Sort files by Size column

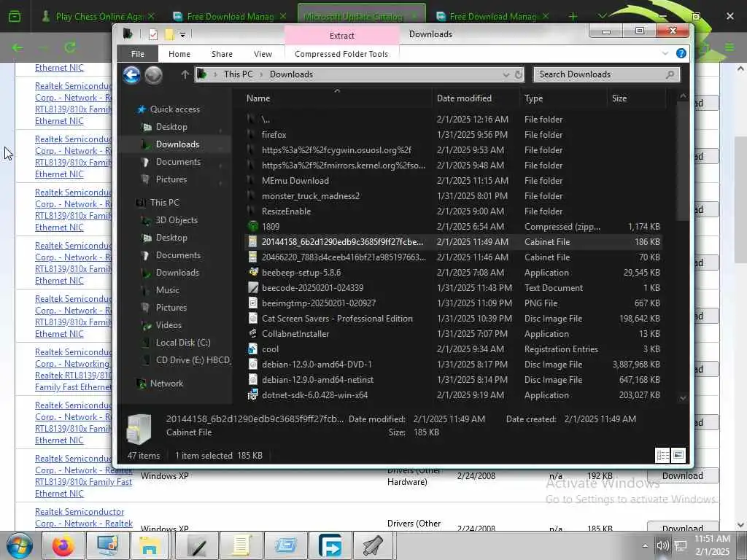(619, 98)
